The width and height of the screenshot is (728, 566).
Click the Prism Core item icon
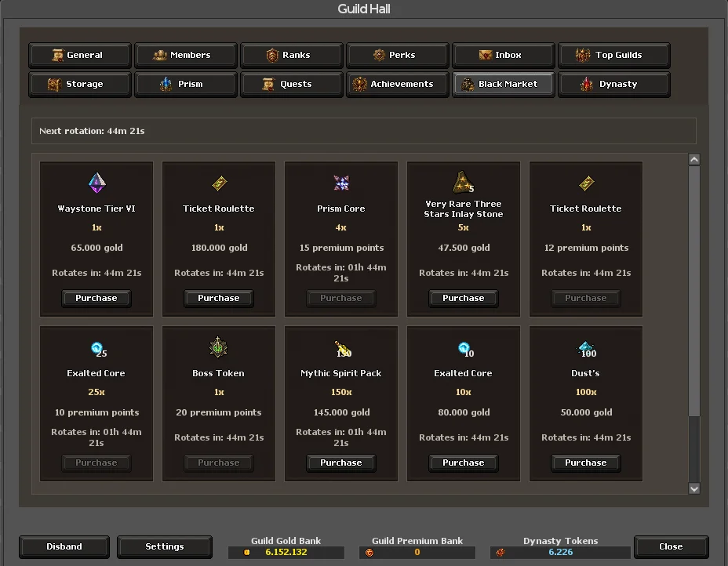pyautogui.click(x=341, y=183)
